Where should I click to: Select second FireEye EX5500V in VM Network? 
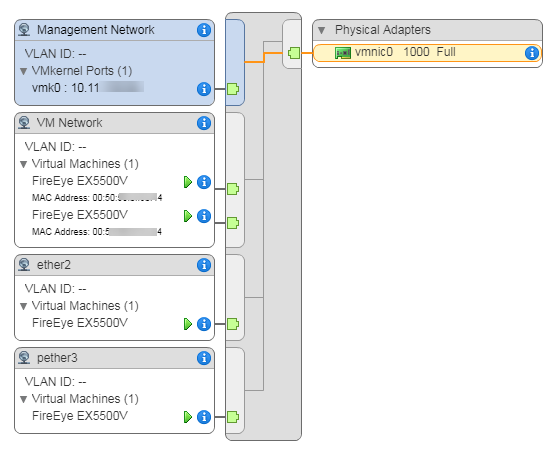click(x=80, y=215)
